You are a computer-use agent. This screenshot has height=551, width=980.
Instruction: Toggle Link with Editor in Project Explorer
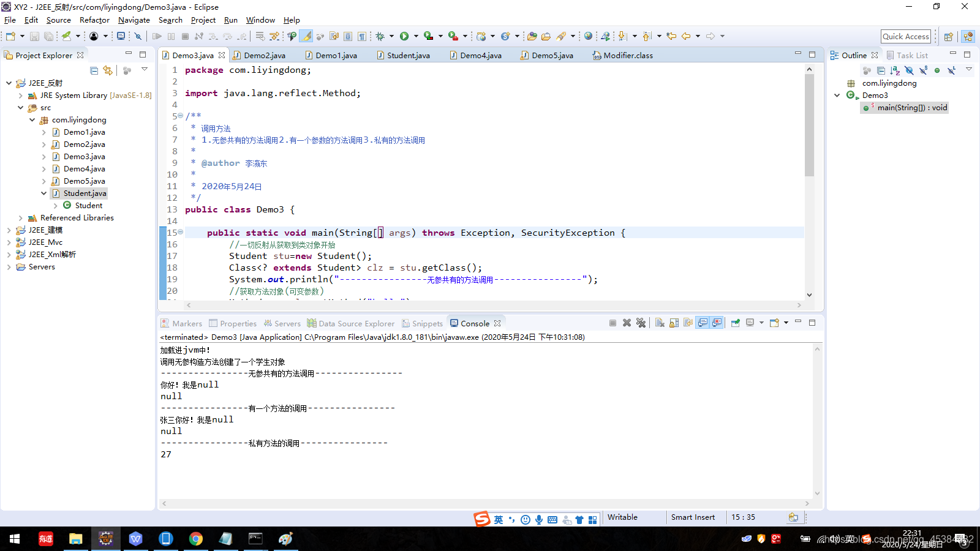[108, 70]
